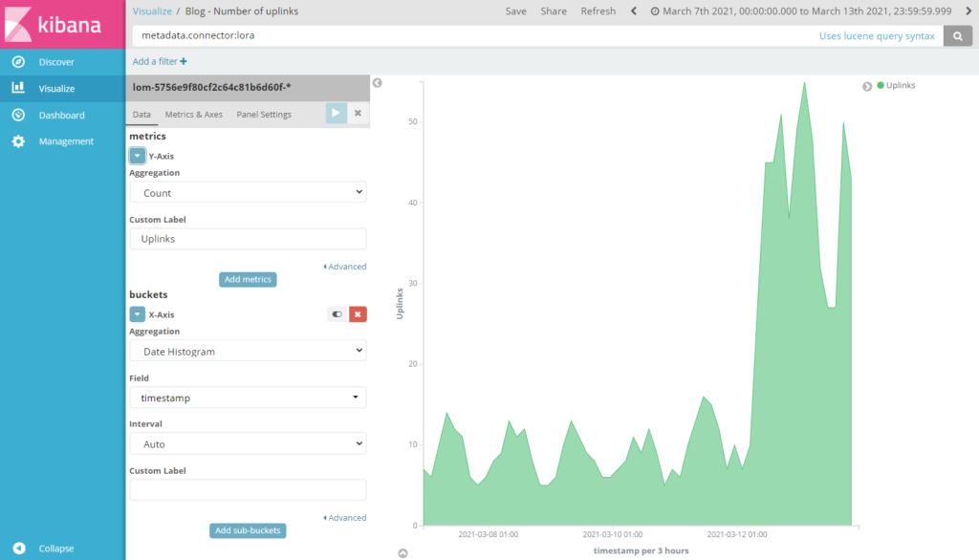Viewport: 979px width, 560px height.
Task: Expand Advanced options under metrics
Action: coord(344,267)
